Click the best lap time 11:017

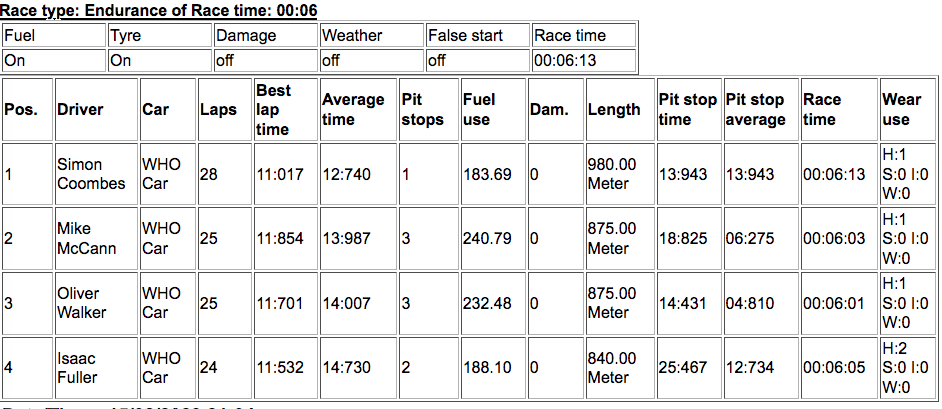point(279,174)
